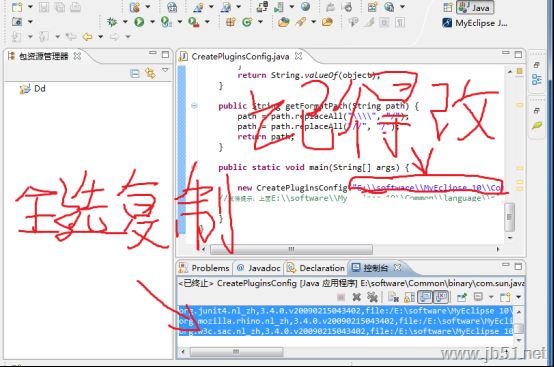Select the Dd project in explorer
Image resolution: width=554 pixels, height=367 pixels.
(33, 89)
